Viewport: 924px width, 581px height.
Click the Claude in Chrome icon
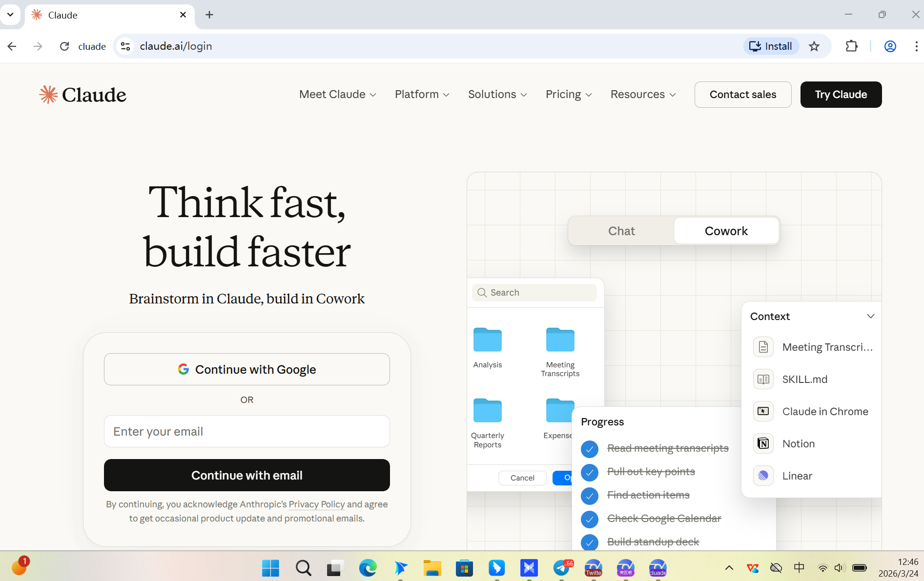tap(763, 411)
